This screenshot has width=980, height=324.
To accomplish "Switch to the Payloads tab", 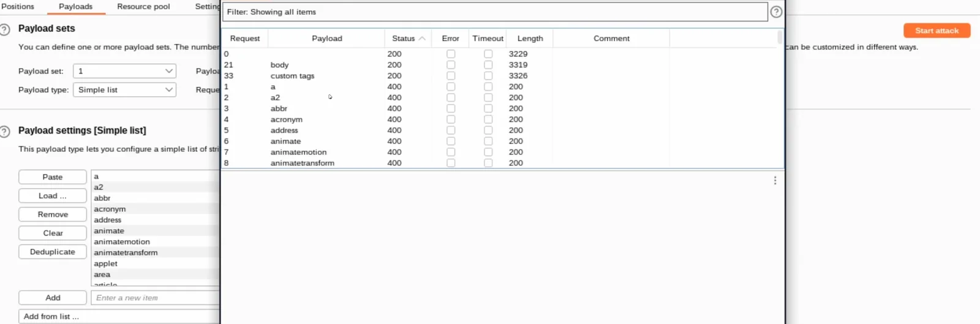I will (75, 7).
